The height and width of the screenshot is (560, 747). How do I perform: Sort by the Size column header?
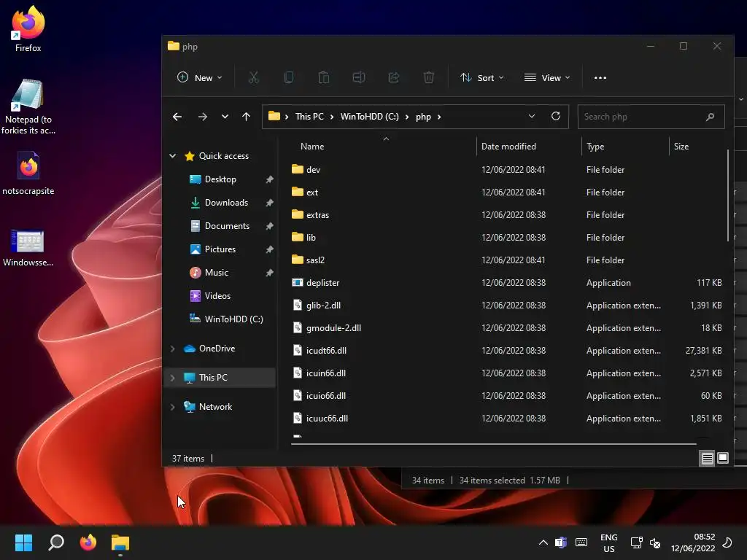681,146
